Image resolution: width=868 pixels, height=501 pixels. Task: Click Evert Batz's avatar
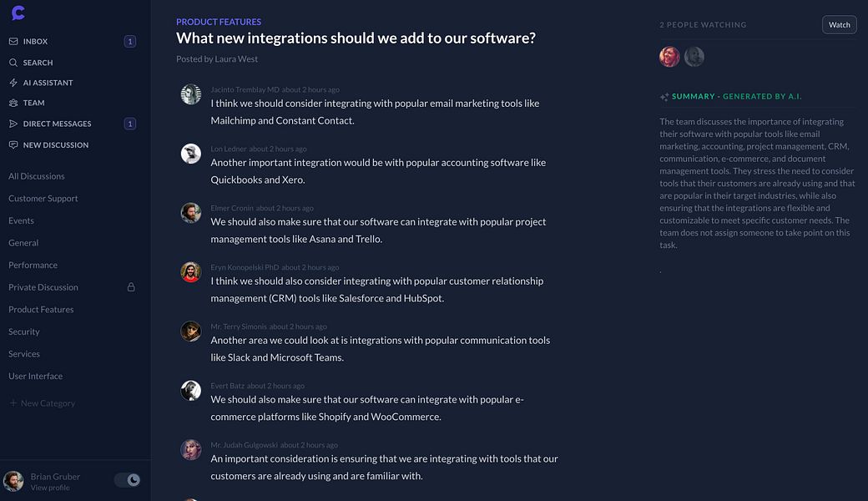click(191, 390)
